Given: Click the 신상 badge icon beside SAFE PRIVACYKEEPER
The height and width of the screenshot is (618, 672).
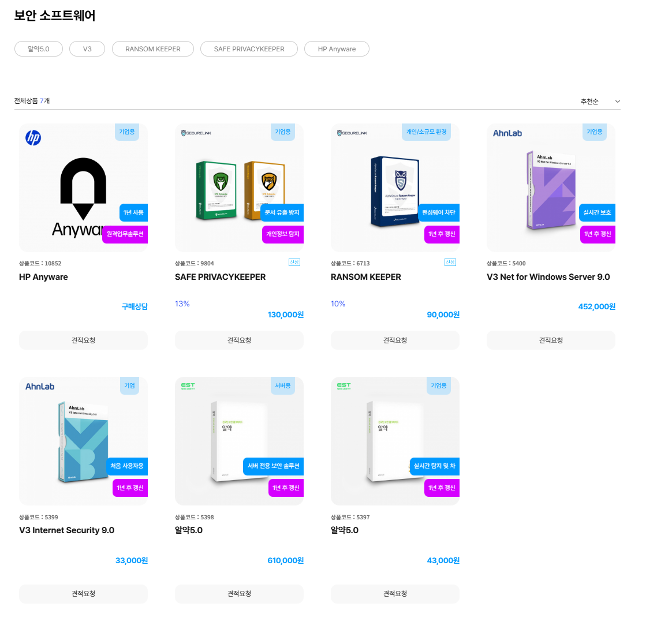Looking at the screenshot, I should pyautogui.click(x=294, y=262).
